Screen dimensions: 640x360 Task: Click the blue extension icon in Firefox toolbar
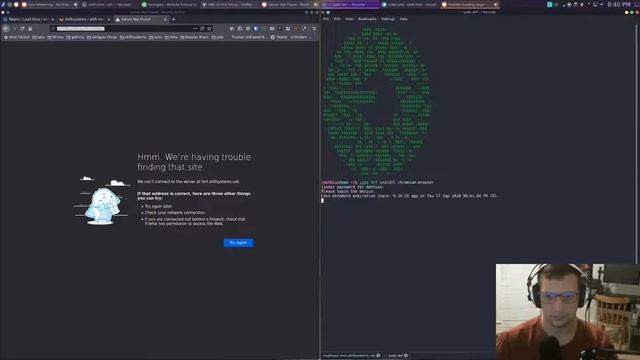[256, 29]
